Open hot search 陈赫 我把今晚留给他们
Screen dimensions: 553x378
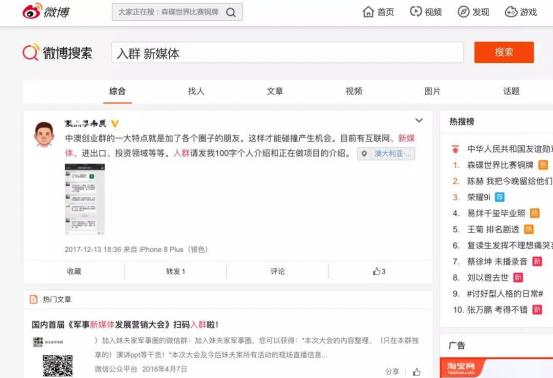[510, 181]
